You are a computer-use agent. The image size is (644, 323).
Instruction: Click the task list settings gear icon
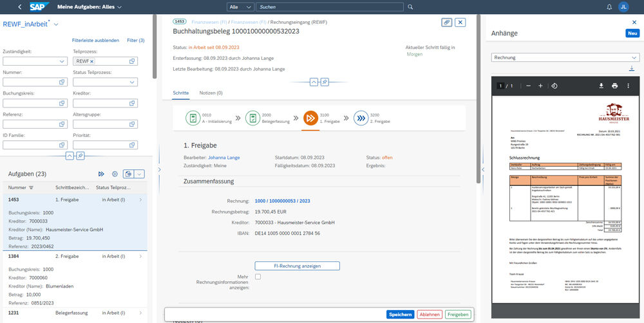[115, 174]
